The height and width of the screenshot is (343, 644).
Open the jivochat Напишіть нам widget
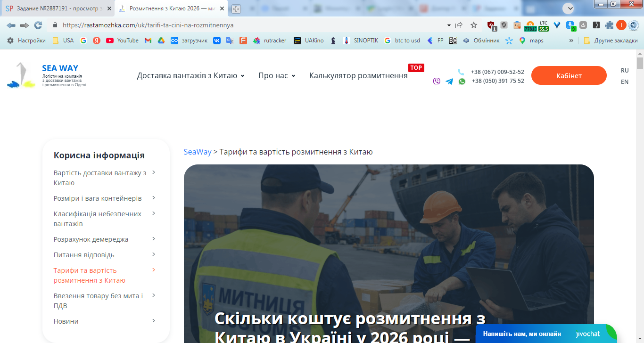click(545, 334)
